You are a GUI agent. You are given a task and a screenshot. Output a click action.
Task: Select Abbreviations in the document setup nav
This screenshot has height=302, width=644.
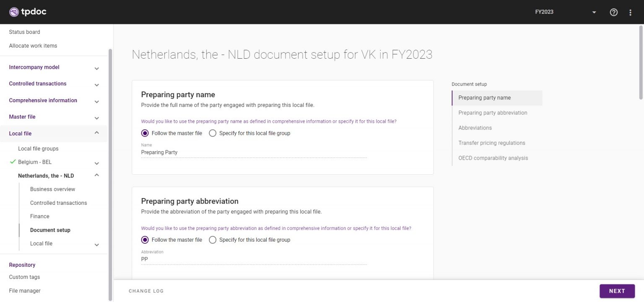tap(475, 128)
